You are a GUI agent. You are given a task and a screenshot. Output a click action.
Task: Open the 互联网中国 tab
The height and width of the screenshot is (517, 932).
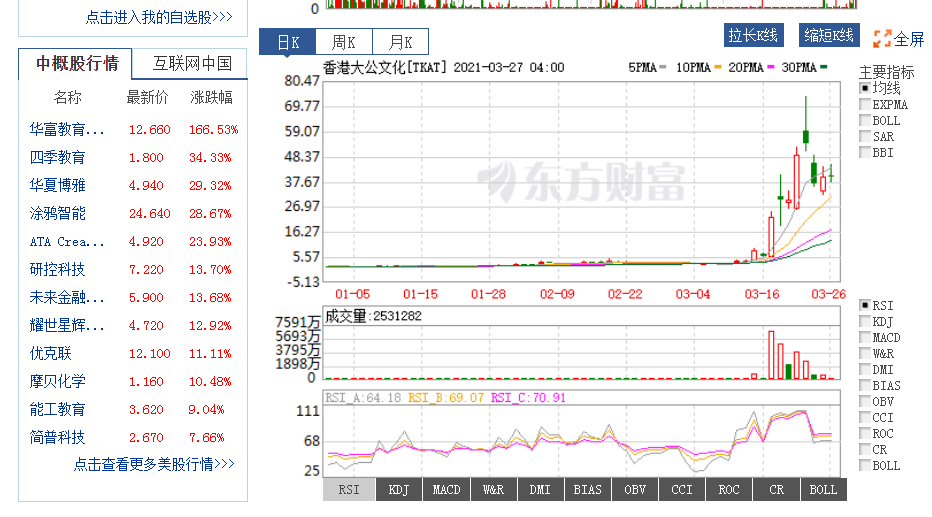coord(192,63)
